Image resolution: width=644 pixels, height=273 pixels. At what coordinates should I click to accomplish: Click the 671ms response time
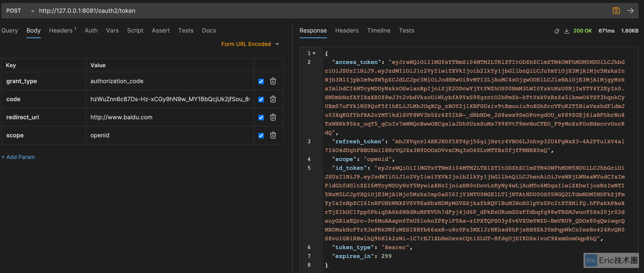[606, 31]
